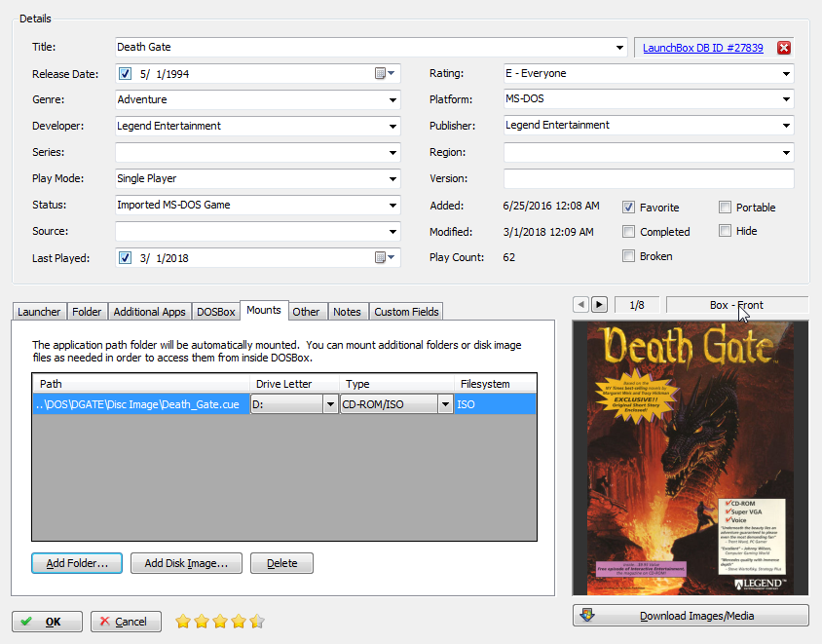Toggle the Last Played checkbox
This screenshot has height=644, width=822.
coord(125,257)
